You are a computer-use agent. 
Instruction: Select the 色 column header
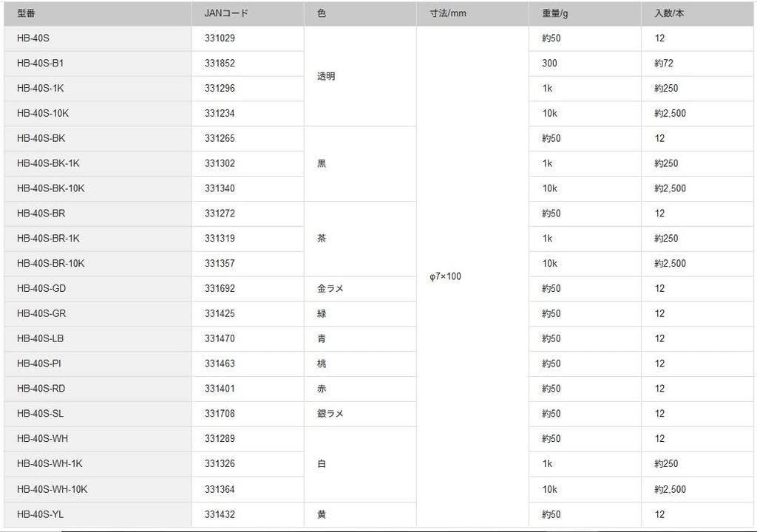pyautogui.click(x=360, y=13)
